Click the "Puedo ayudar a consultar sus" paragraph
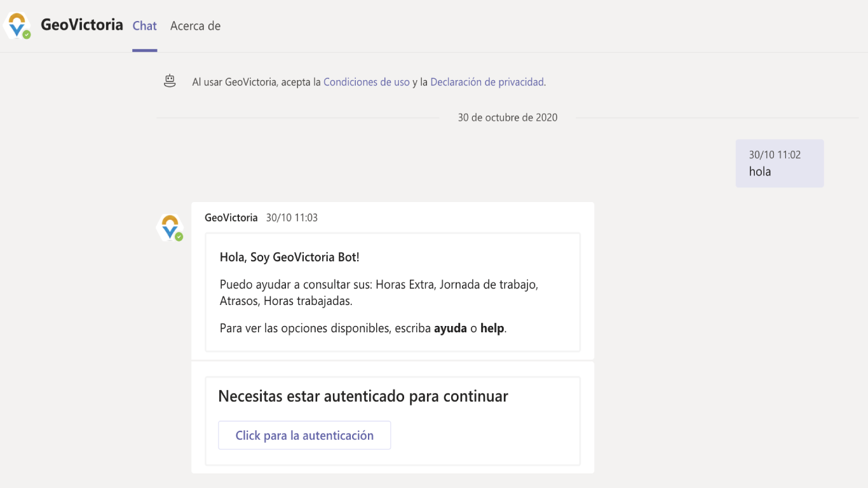868x488 pixels. point(379,293)
